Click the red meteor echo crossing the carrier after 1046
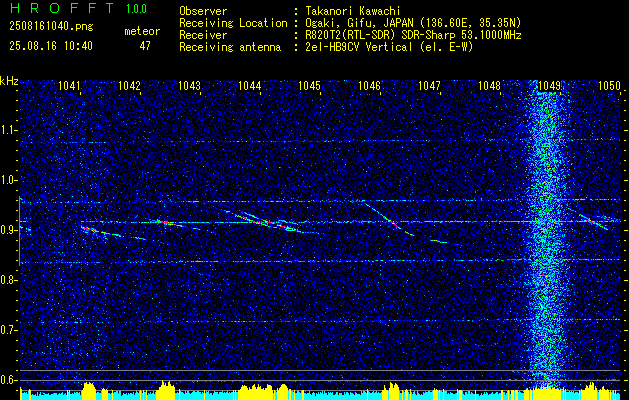629x400 pixels. click(391, 221)
